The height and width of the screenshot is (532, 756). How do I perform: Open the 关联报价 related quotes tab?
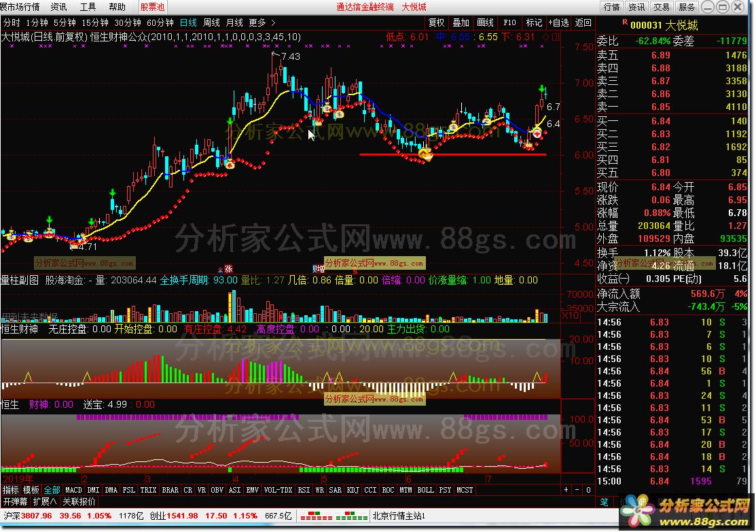click(x=79, y=501)
